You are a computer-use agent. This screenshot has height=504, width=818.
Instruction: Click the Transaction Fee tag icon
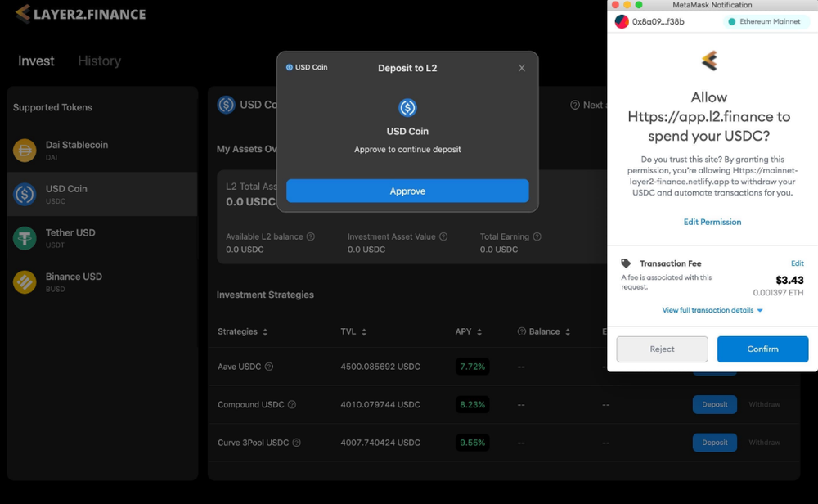coord(626,263)
